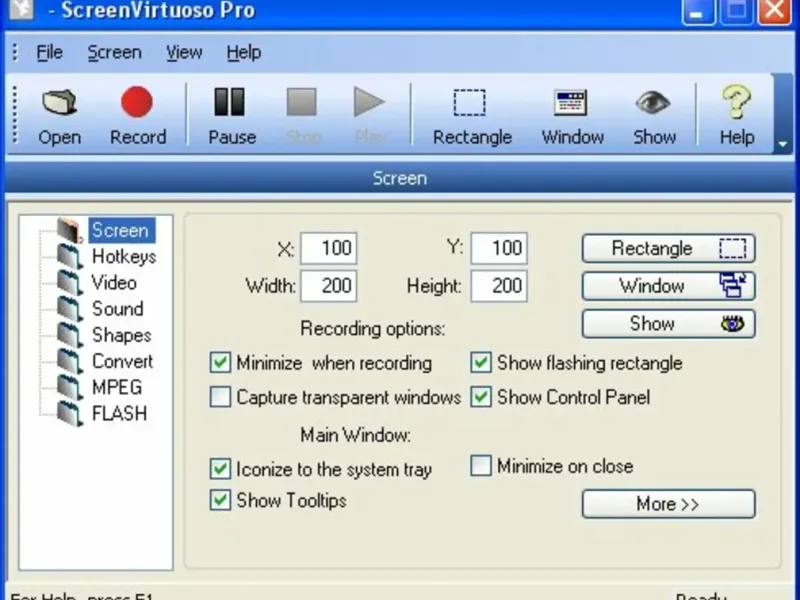Select FLASH in the settings tree

[119, 413]
